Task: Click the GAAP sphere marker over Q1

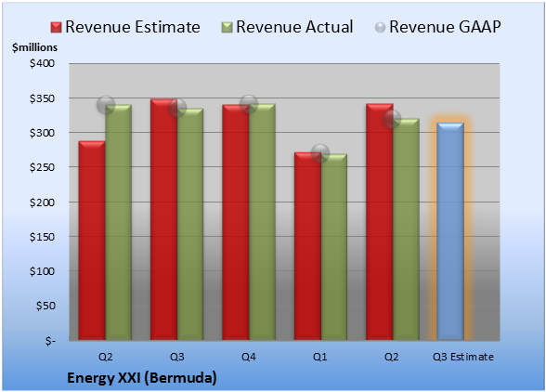Action: point(320,153)
